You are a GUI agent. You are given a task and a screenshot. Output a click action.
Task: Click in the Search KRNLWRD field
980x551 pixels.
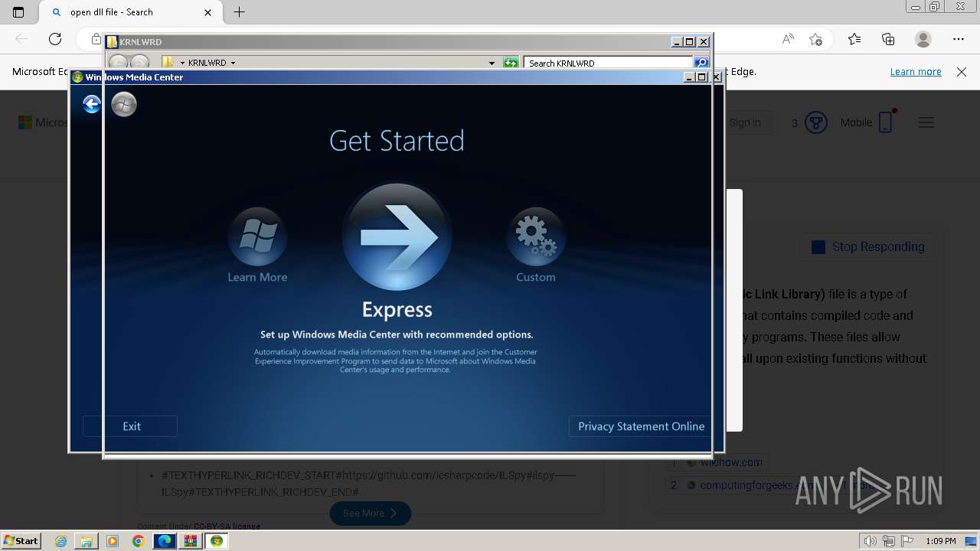(x=609, y=63)
